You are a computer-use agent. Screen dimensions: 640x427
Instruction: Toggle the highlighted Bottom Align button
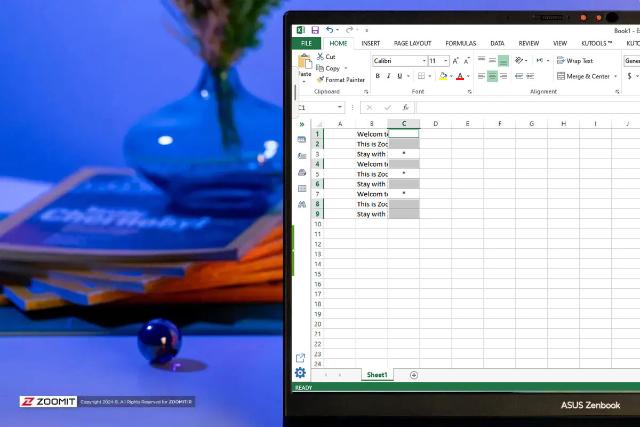coord(504,60)
